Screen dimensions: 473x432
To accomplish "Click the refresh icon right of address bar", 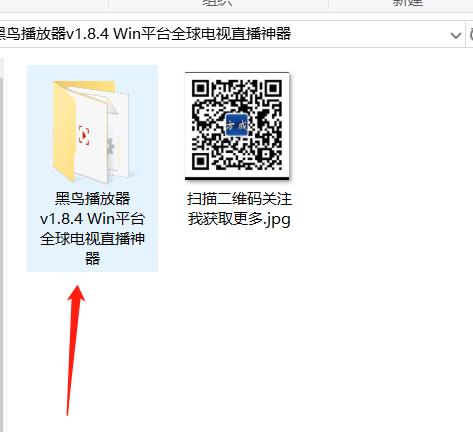I will pos(471,35).
